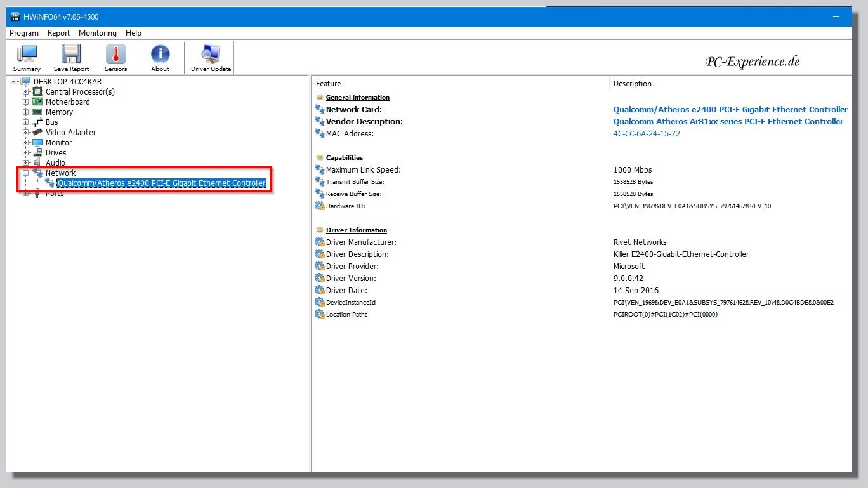Click the Monitor icon in tree
868x488 pixels.
pos(37,143)
